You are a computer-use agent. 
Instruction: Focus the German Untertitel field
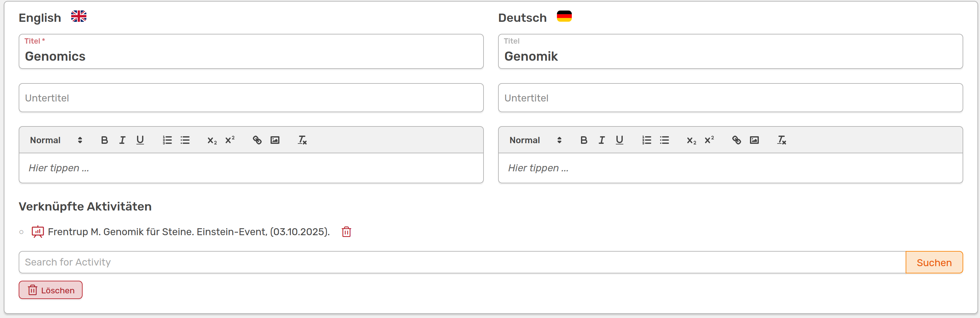[730, 98]
